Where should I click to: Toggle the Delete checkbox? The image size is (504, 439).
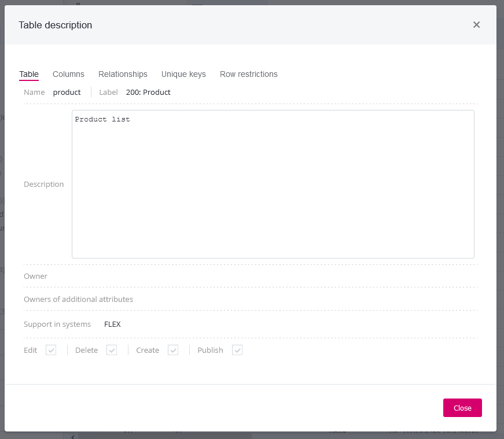click(x=112, y=350)
